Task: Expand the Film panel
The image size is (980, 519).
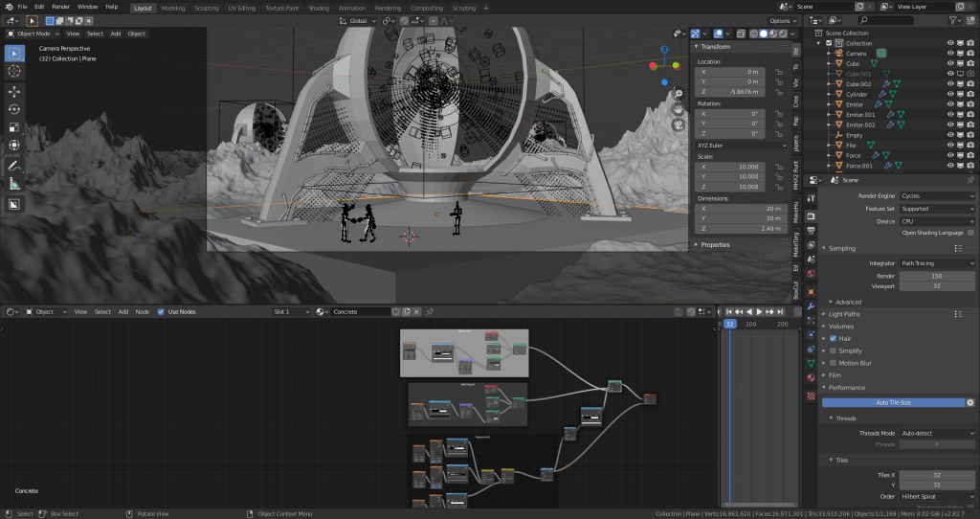Action: [x=835, y=375]
